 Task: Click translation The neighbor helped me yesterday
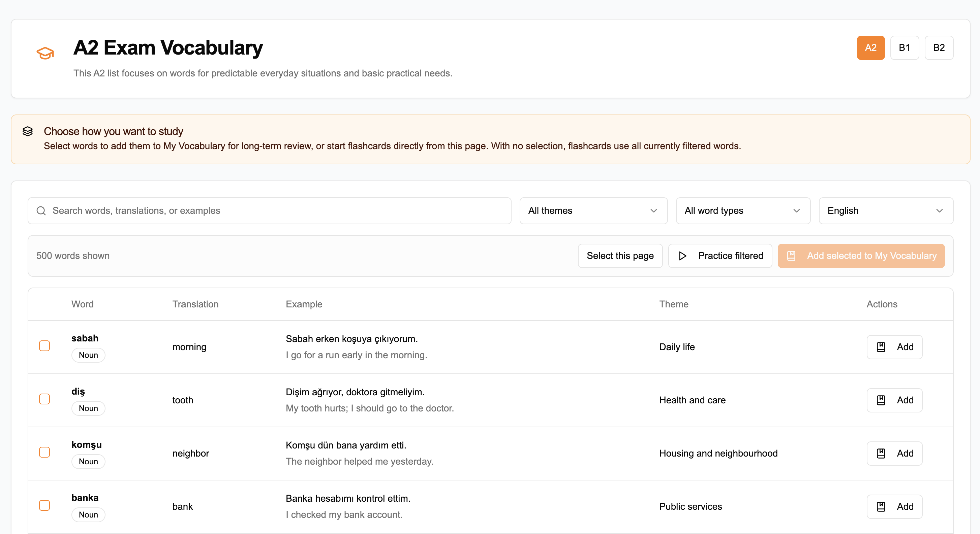[360, 461]
